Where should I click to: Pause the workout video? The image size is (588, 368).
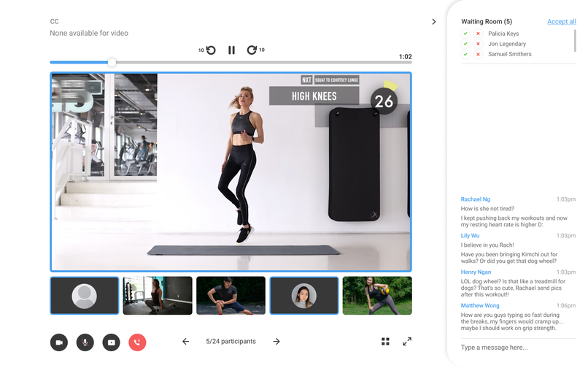[231, 50]
